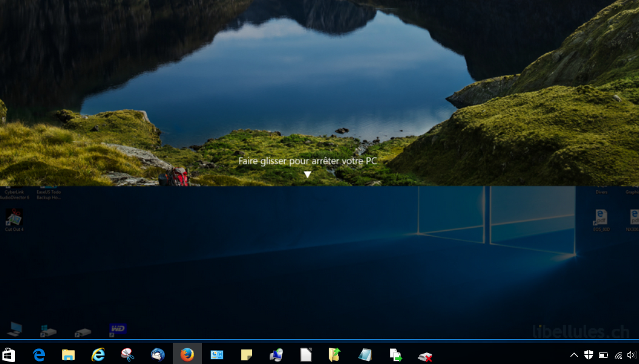Check the battery status tray icon

[604, 355]
